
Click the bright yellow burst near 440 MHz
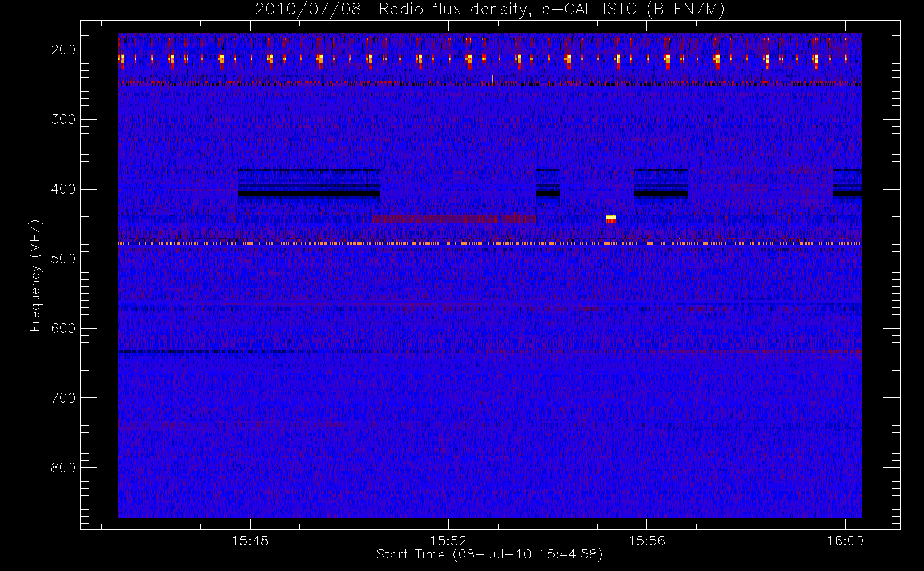coord(611,218)
